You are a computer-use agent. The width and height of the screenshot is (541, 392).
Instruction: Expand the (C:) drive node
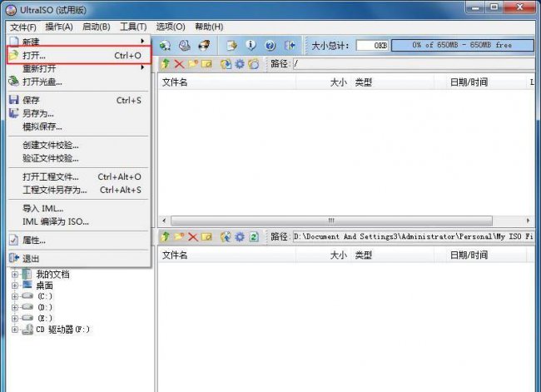pos(14,296)
